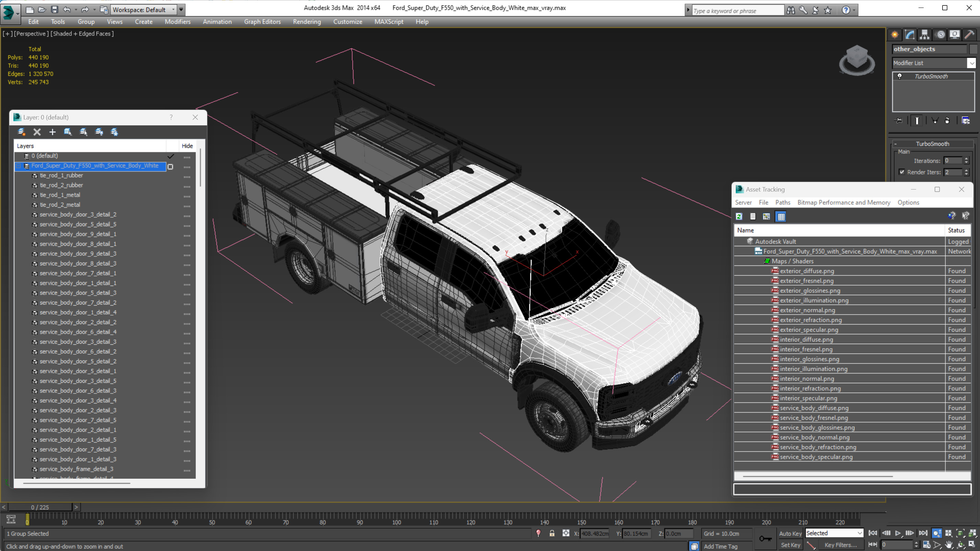The width and height of the screenshot is (980, 551).
Task: Toggle hide for tie_rod_1_rubber layer item
Action: tap(187, 176)
